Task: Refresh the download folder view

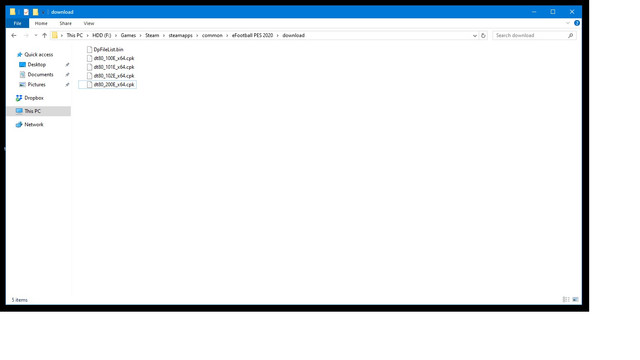Action: (x=483, y=36)
